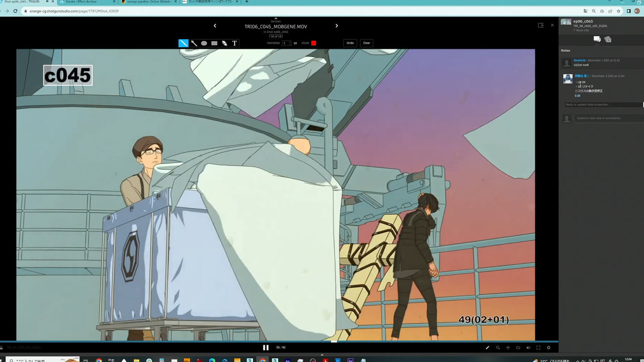
Task: Open the versions tab icon in sidebar
Action: click(607, 39)
